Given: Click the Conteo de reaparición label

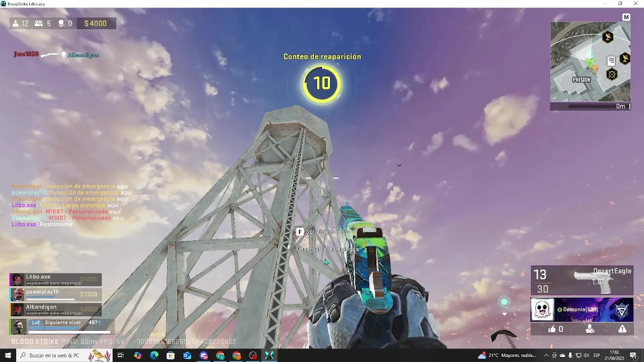Looking at the screenshot, I should pyautogui.click(x=322, y=56).
